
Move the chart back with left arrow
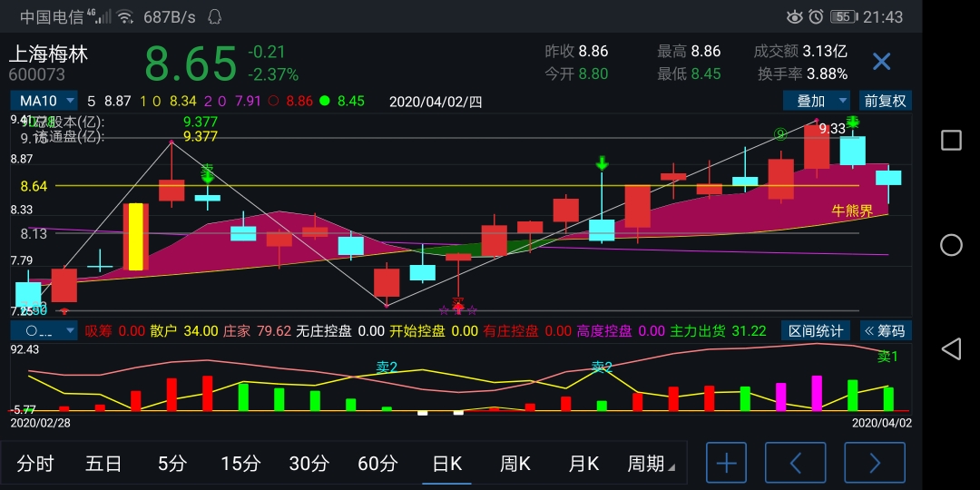796,463
